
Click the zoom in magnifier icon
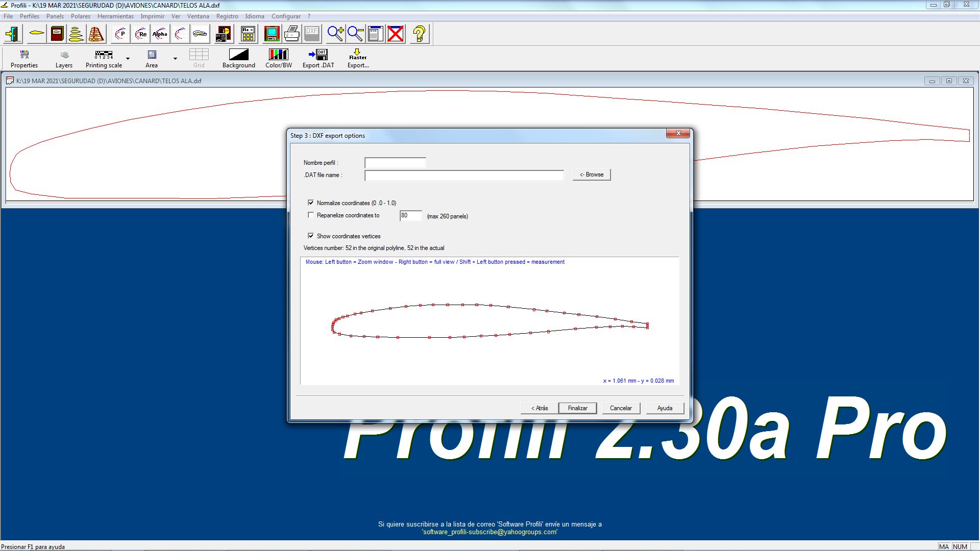click(335, 34)
